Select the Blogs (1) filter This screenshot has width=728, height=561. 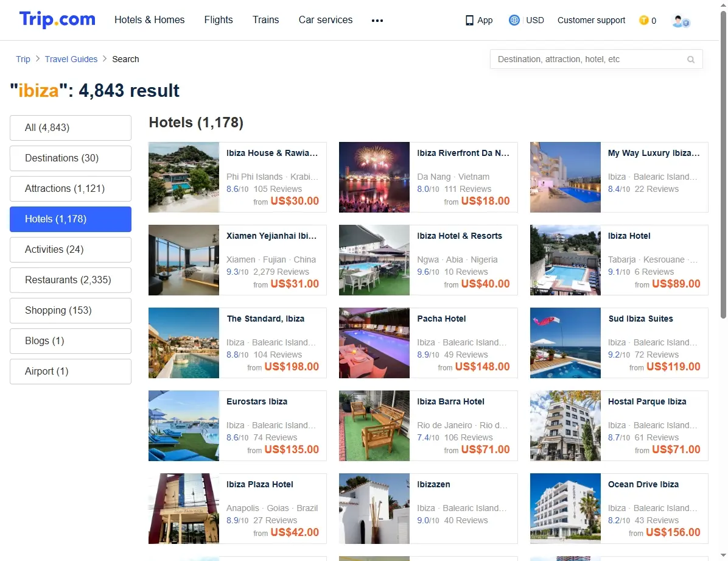[71, 341]
